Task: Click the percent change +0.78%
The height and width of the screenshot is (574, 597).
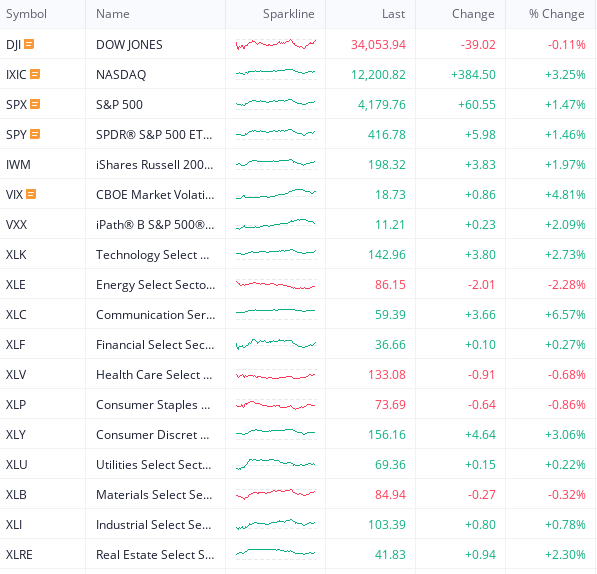Action: pyautogui.click(x=565, y=525)
